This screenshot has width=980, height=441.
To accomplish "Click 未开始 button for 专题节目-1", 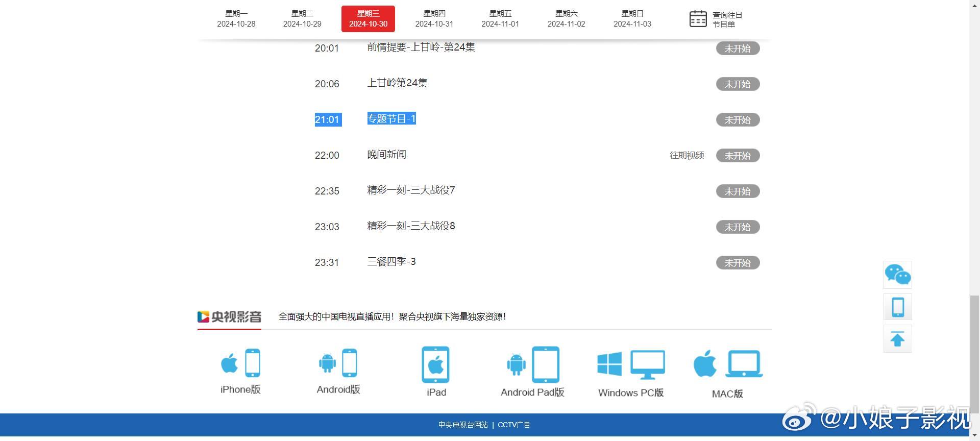I will [x=738, y=120].
